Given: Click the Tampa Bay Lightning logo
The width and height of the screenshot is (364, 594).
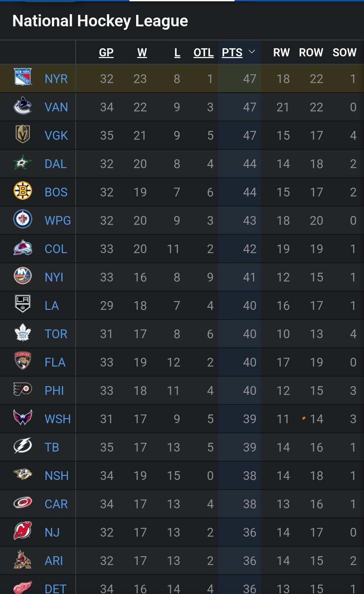Looking at the screenshot, I should (x=23, y=446).
